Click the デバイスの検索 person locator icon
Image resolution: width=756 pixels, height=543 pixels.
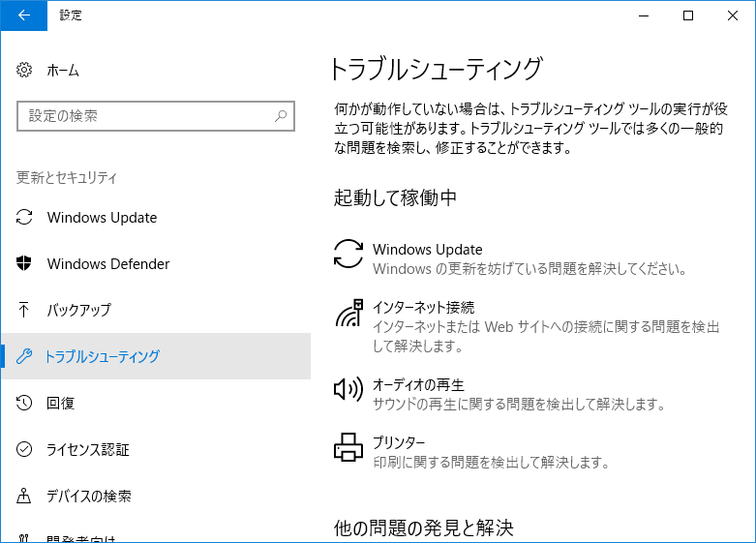pyautogui.click(x=23, y=496)
